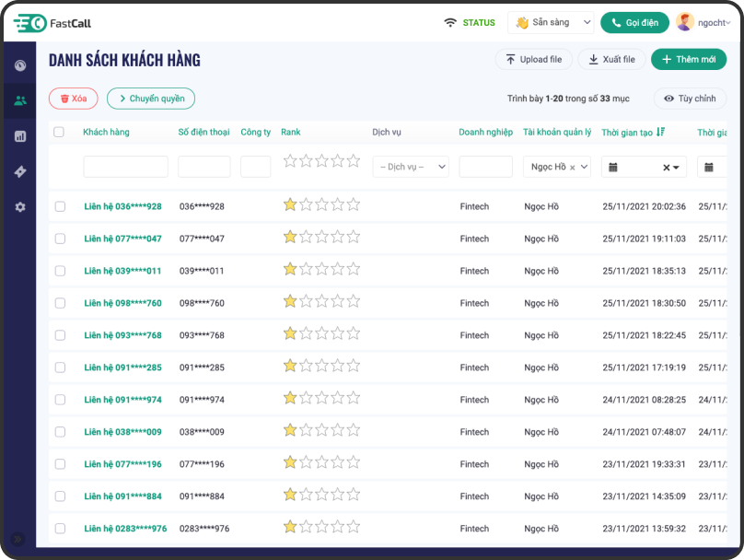Check the row for Liên hệ 036****928
The image size is (744, 560).
[x=60, y=206]
